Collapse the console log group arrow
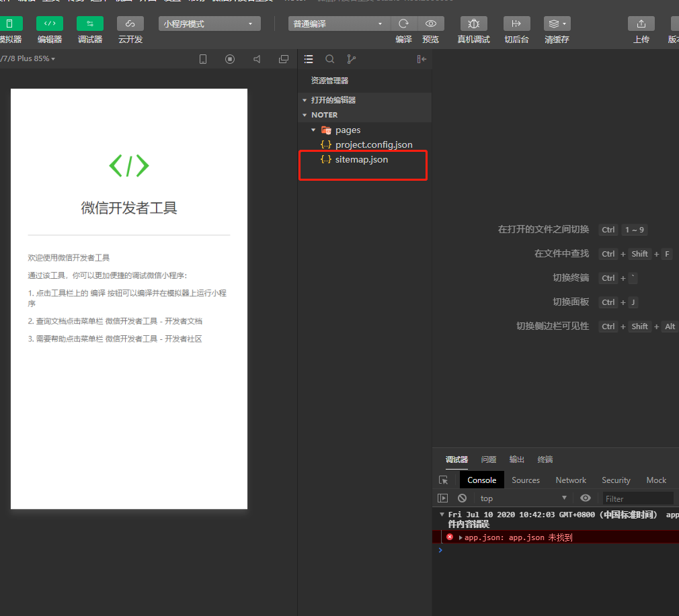 tap(442, 515)
